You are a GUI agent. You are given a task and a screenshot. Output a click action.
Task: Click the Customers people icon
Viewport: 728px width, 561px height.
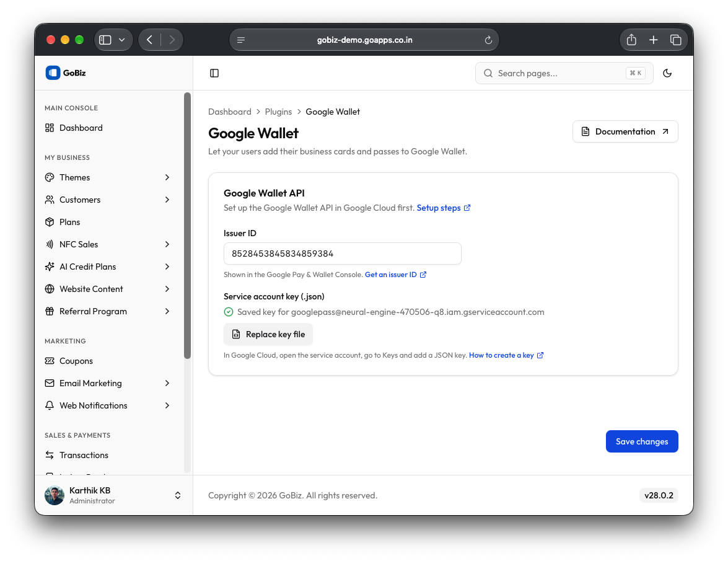click(x=50, y=200)
